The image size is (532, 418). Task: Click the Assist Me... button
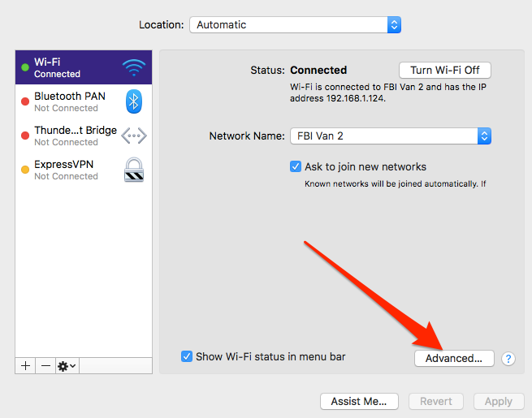point(359,402)
